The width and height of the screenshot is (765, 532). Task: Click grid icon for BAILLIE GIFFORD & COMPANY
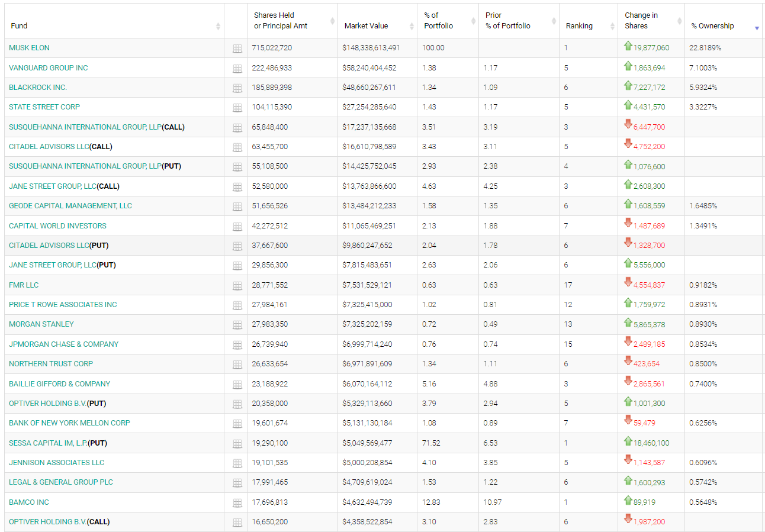pyautogui.click(x=237, y=385)
